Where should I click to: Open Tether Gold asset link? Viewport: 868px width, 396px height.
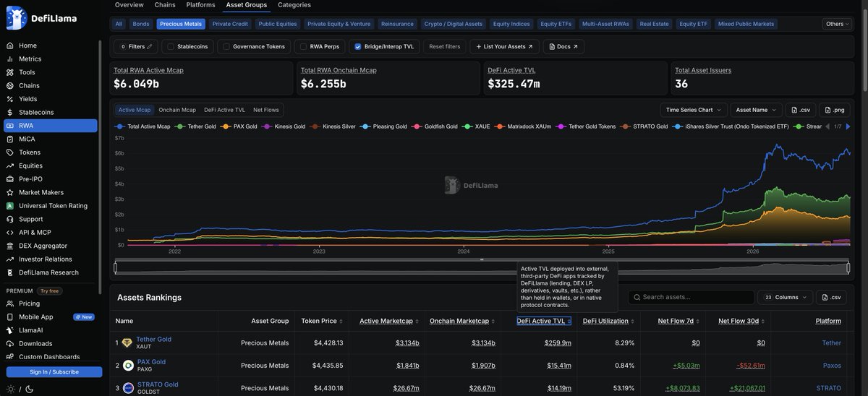coord(154,339)
